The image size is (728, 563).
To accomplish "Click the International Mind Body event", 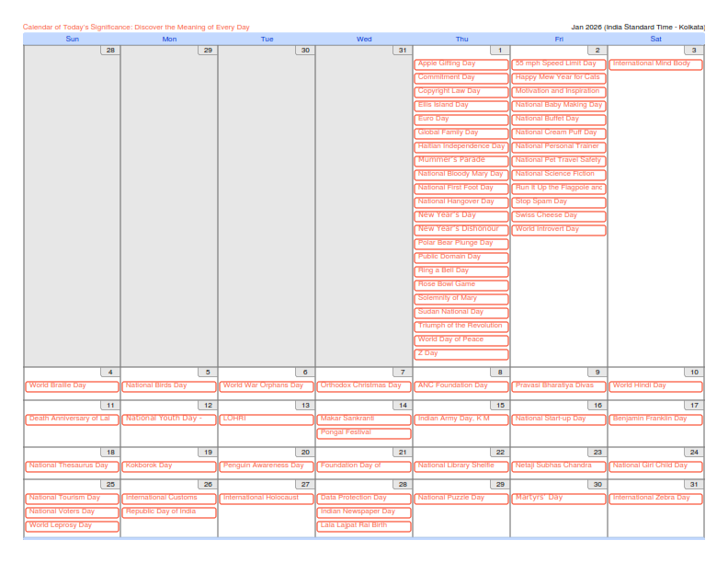I will (655, 64).
